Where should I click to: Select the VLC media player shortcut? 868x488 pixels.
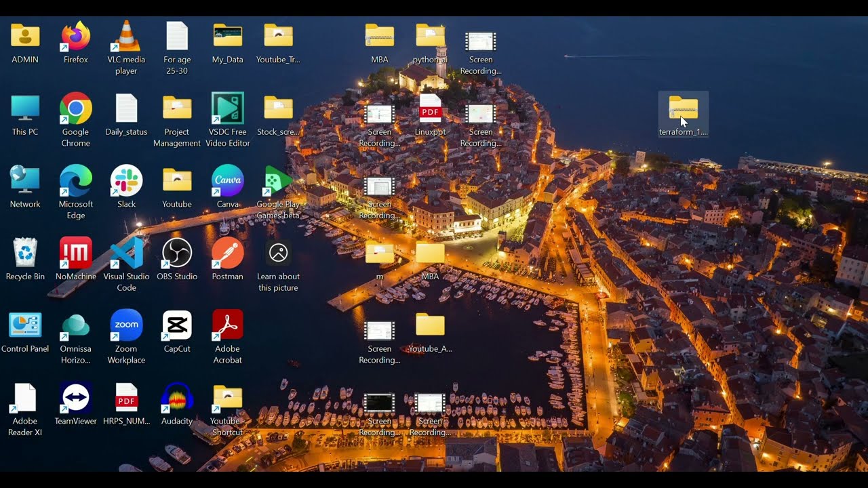point(126,48)
